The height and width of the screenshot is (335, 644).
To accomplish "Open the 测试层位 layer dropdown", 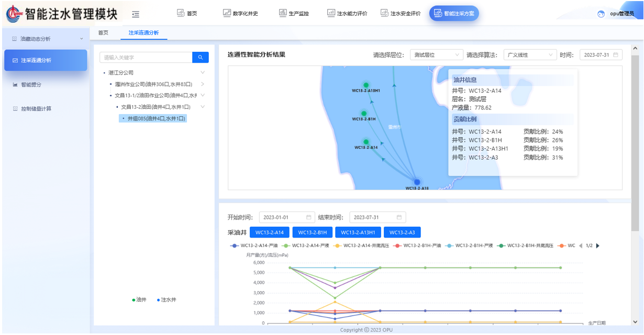I will tap(436, 55).
